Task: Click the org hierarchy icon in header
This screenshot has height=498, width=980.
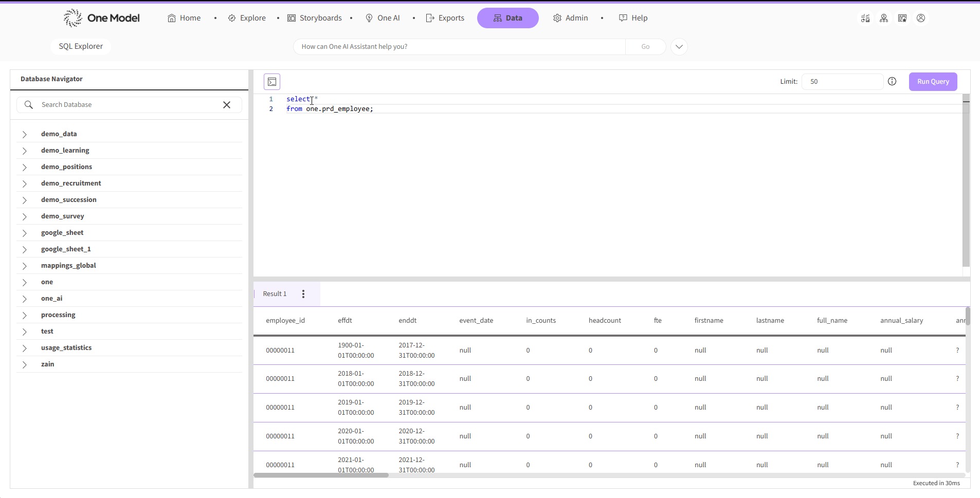Action: (x=884, y=19)
